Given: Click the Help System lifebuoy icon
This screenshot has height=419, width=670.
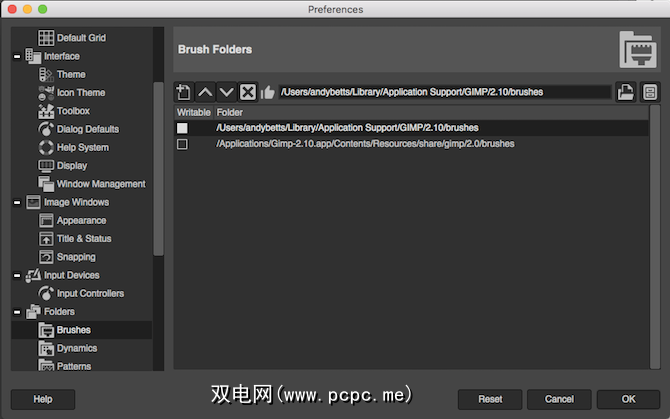Looking at the screenshot, I should tap(46, 147).
